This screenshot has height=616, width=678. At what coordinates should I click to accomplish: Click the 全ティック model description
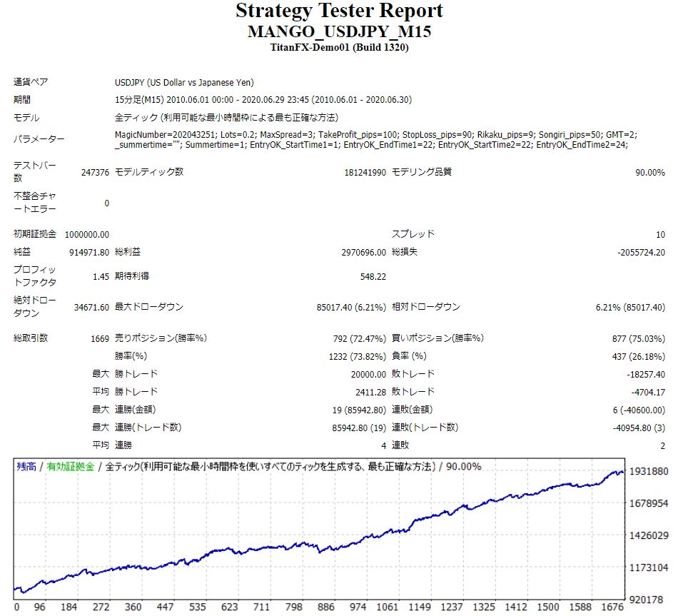226,118
